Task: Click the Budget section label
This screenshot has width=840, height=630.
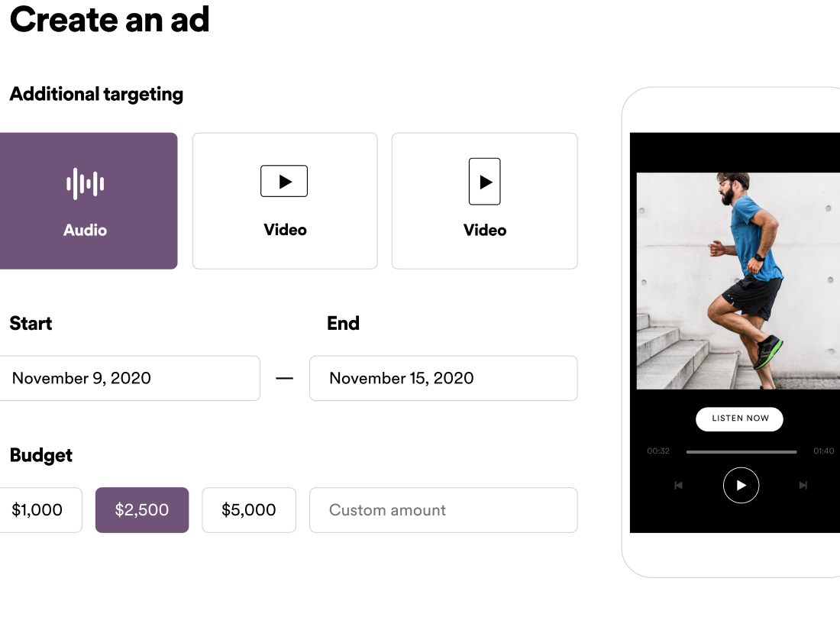Action: click(x=41, y=456)
